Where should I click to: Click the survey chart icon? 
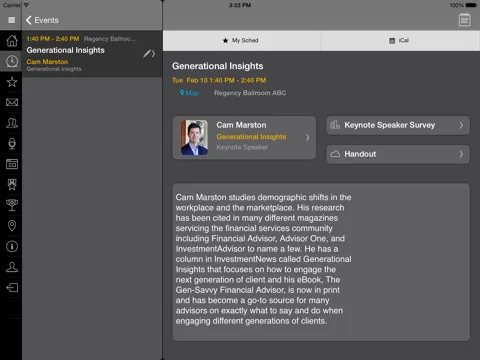click(335, 125)
